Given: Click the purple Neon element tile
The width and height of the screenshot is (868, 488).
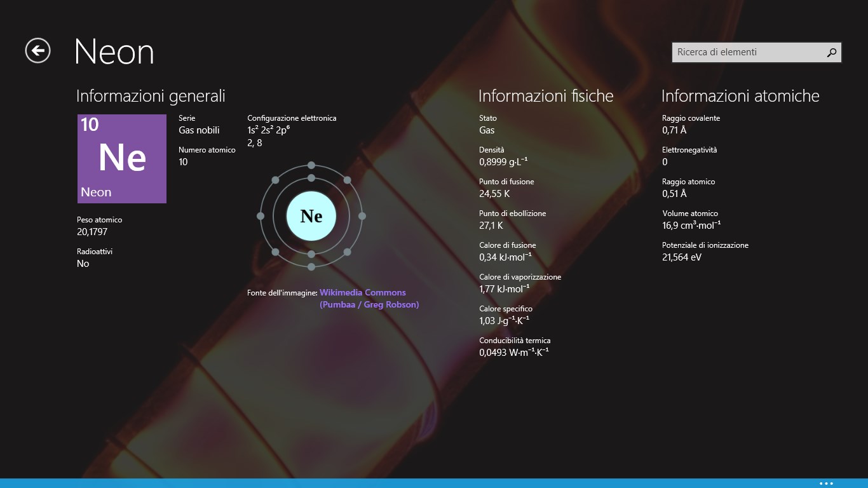Looking at the screenshot, I should 122,159.
